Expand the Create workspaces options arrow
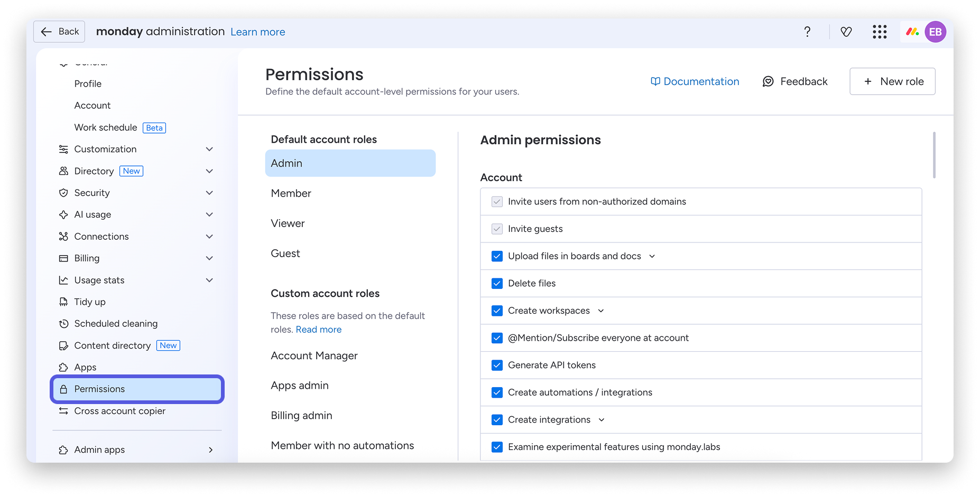The image size is (980, 497). coord(601,311)
